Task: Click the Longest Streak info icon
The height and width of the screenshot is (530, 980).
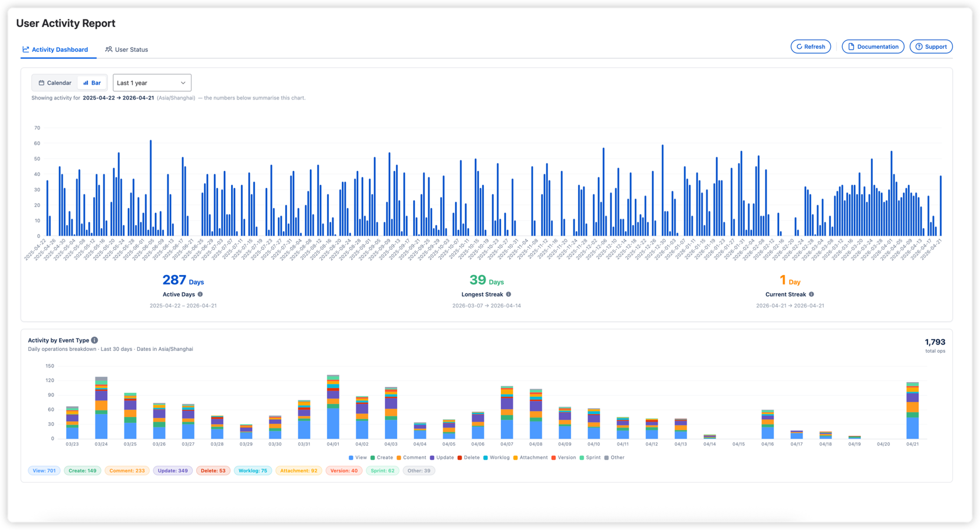Action: tap(508, 294)
